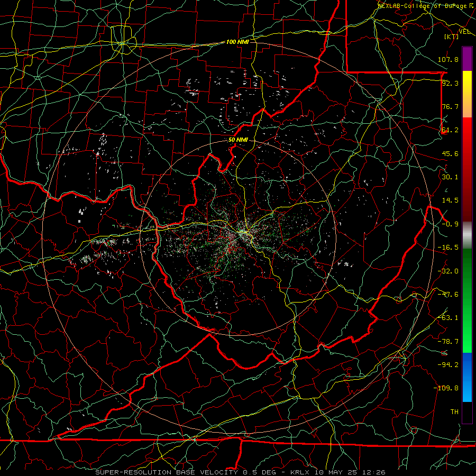Click the -0.9 scale value
476x476 pixels.
point(450,224)
